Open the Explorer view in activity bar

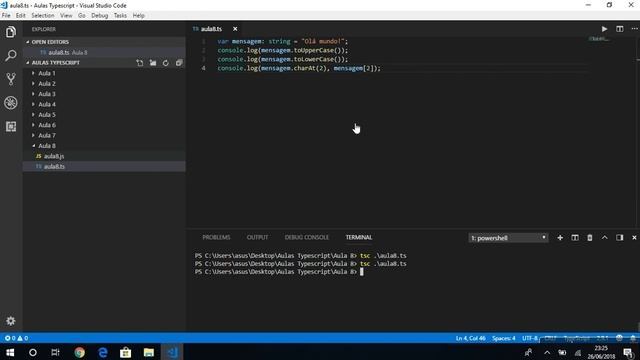(11, 32)
